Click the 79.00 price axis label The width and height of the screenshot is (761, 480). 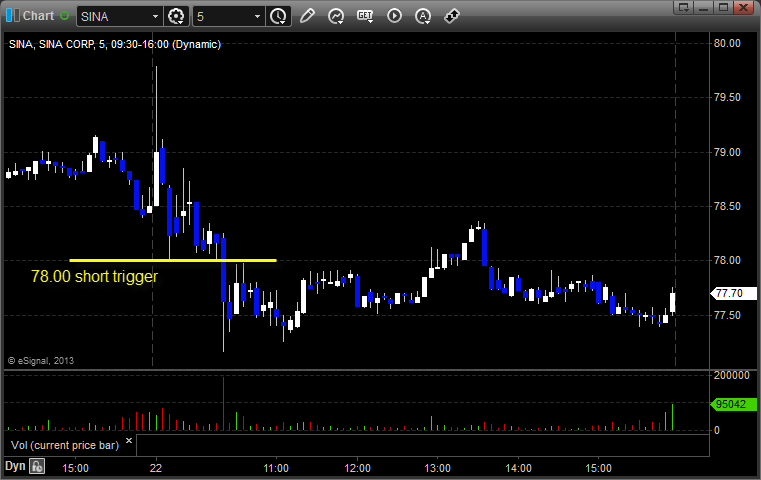coord(727,152)
